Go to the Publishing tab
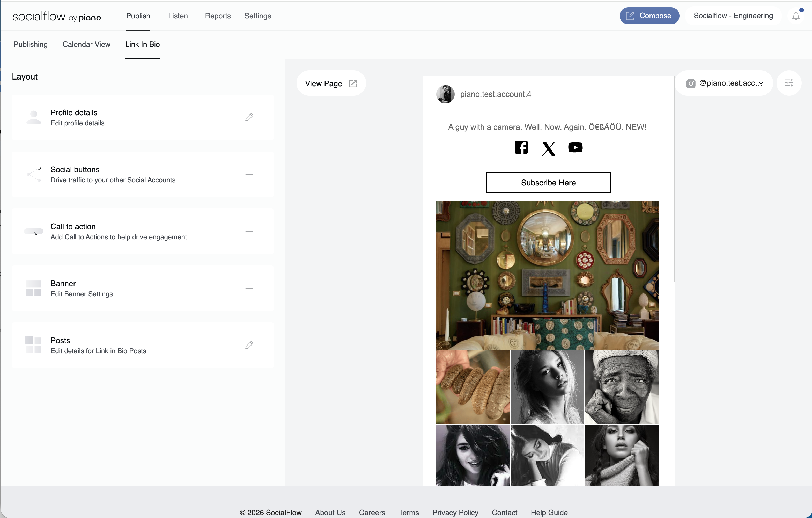 pos(31,45)
